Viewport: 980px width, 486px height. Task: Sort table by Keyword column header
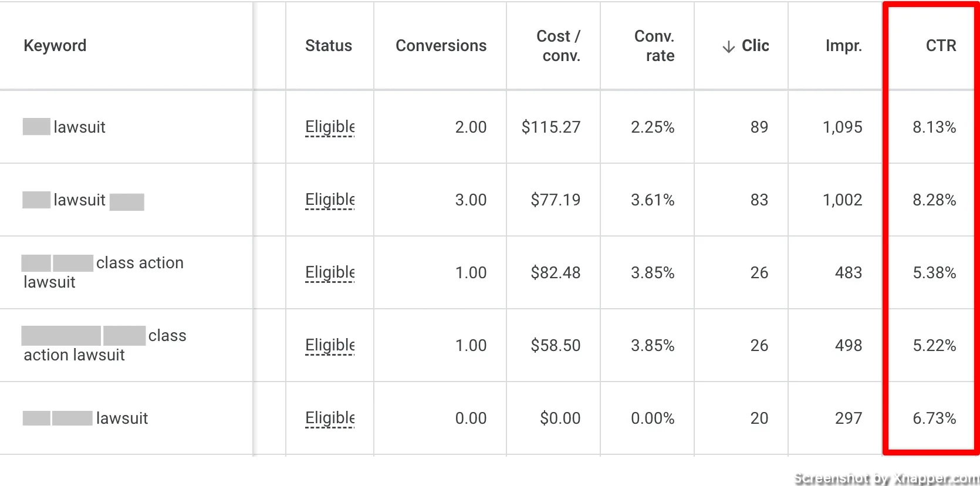click(x=55, y=46)
